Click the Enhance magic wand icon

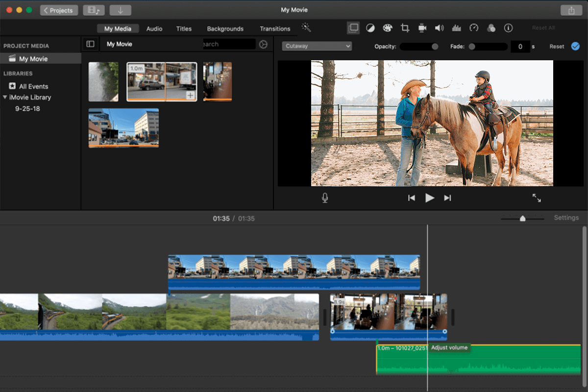point(306,28)
